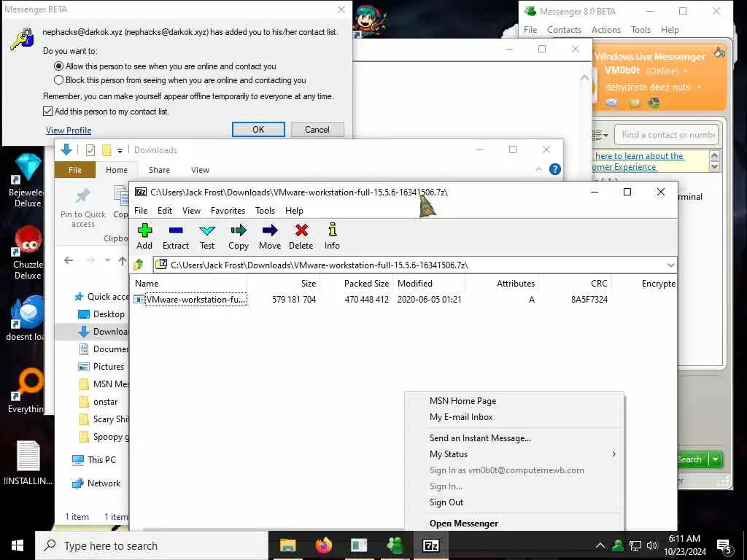This screenshot has width=747, height=560.
Task: Open the VM0b0t status dropdown arrow
Action: pos(686,71)
